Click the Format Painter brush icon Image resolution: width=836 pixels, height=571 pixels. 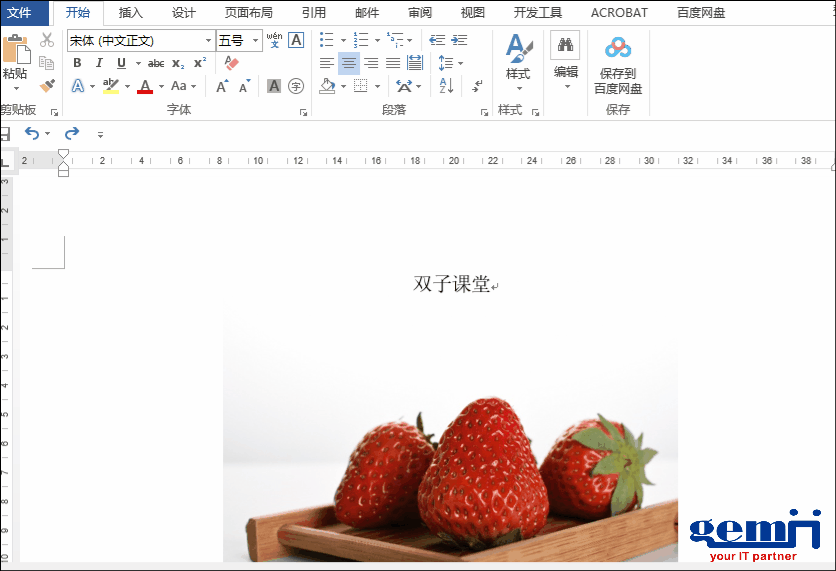pos(46,86)
